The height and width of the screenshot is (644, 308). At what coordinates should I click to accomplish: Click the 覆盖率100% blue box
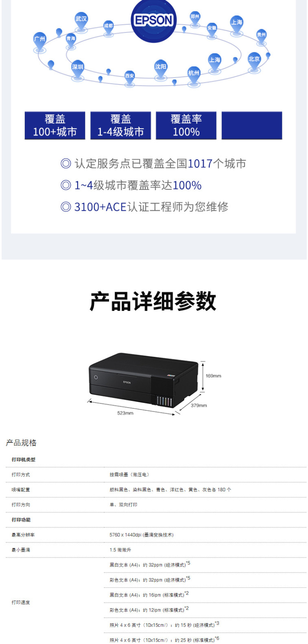[x=186, y=126]
